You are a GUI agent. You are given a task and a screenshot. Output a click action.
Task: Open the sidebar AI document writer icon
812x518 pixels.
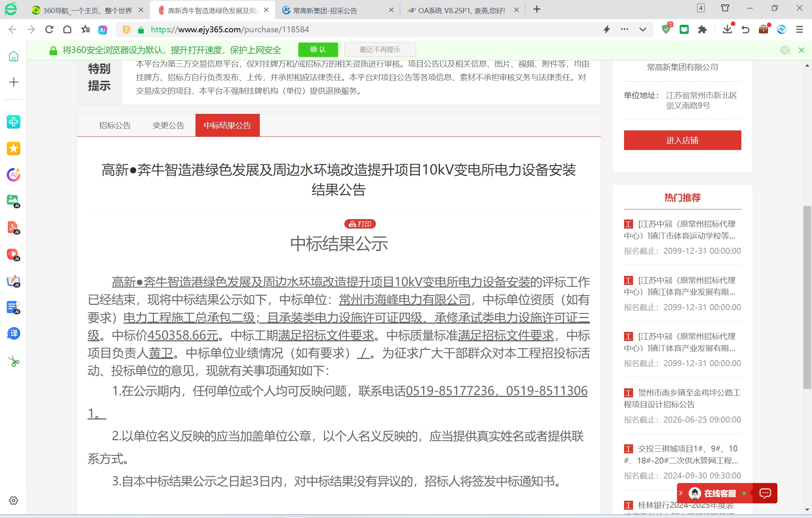14,307
